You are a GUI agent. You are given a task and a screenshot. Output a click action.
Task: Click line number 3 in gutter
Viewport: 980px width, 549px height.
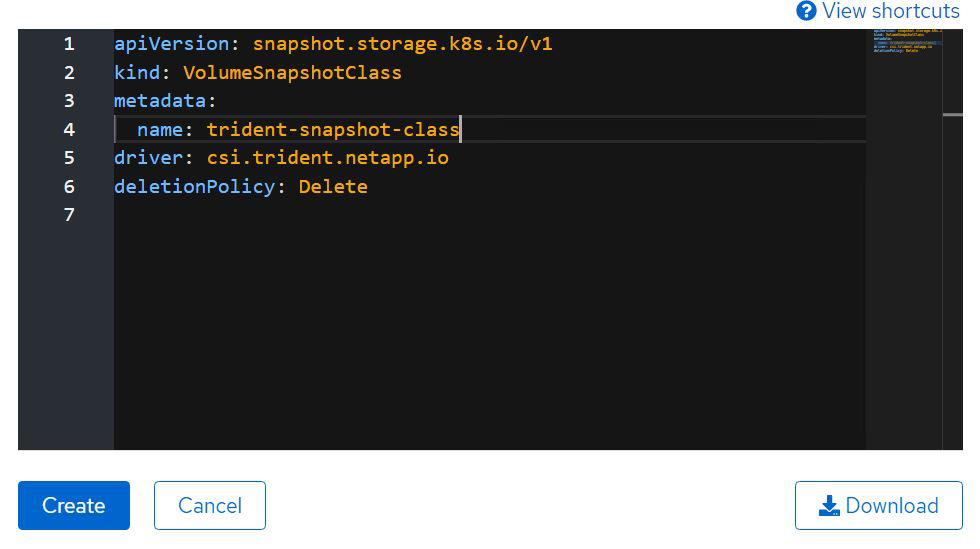pyautogui.click(x=69, y=101)
